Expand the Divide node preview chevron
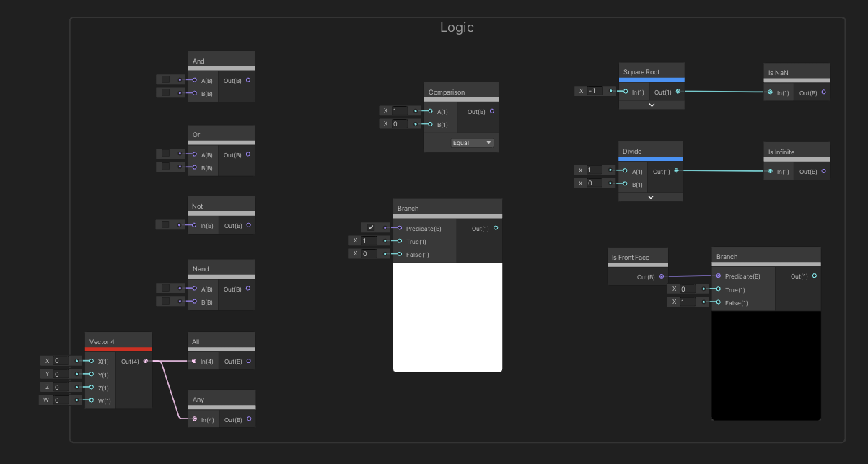The width and height of the screenshot is (868, 464). pos(650,196)
